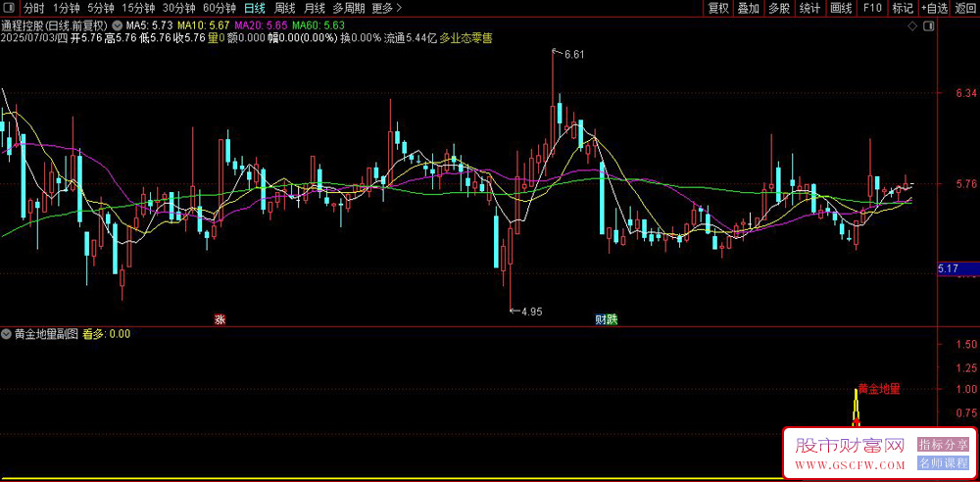980x482 pixels.
Task: Click the 多业态零售 sector link
Action: (x=465, y=38)
